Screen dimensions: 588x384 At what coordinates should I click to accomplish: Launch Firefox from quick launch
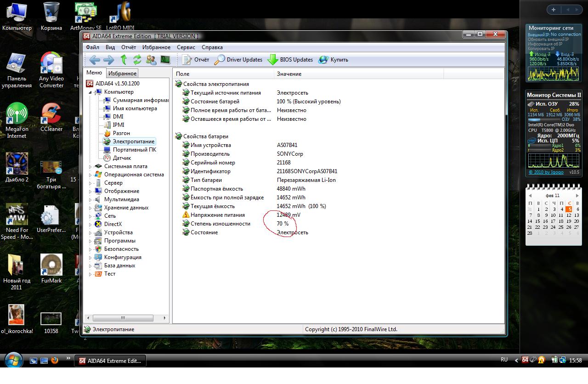point(55,361)
